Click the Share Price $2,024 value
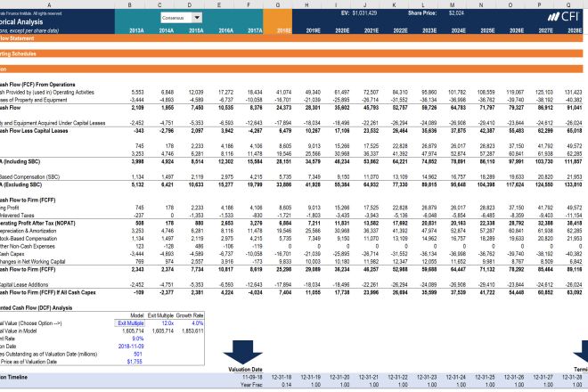The image size is (588, 392). [x=456, y=13]
